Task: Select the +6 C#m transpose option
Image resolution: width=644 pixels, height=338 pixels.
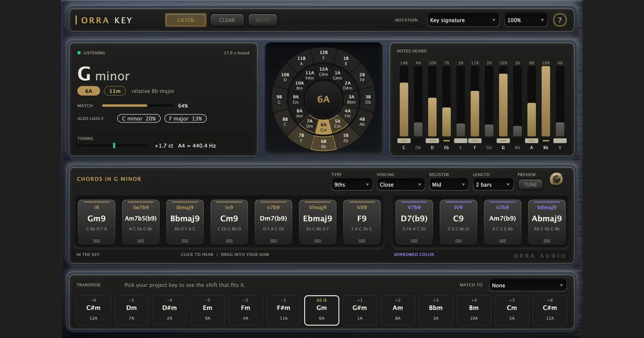Action: (x=550, y=310)
